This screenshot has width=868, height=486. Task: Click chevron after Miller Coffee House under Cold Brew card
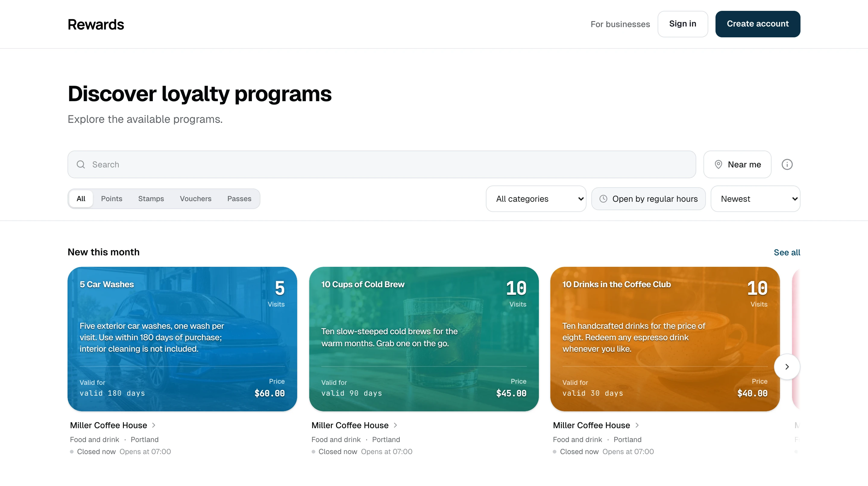click(x=395, y=425)
